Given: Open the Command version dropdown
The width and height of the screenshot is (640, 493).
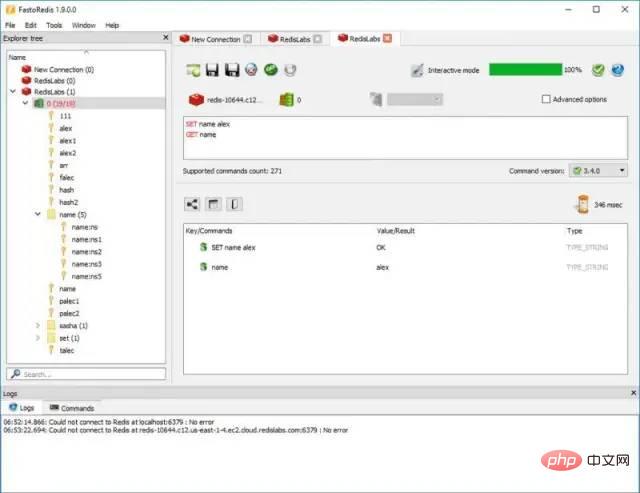Looking at the screenshot, I should coord(598,171).
